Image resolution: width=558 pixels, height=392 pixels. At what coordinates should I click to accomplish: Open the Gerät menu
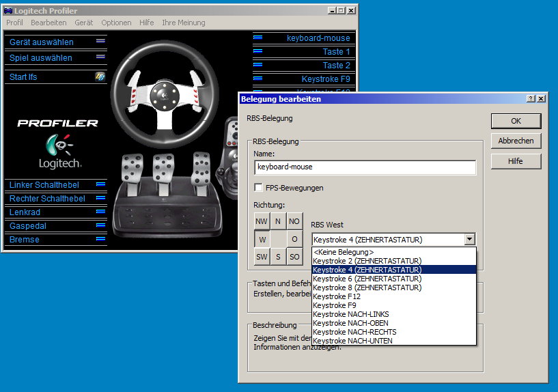pyautogui.click(x=83, y=23)
